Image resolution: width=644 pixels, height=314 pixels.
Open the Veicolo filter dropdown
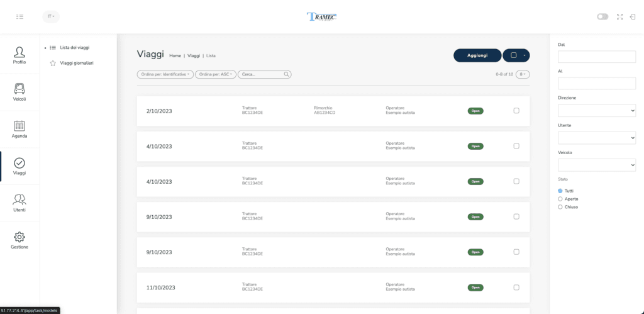pos(597,165)
